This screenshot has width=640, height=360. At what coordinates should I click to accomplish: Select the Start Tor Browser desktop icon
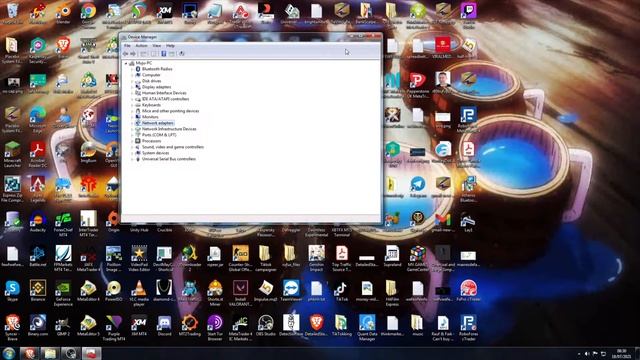click(215, 328)
